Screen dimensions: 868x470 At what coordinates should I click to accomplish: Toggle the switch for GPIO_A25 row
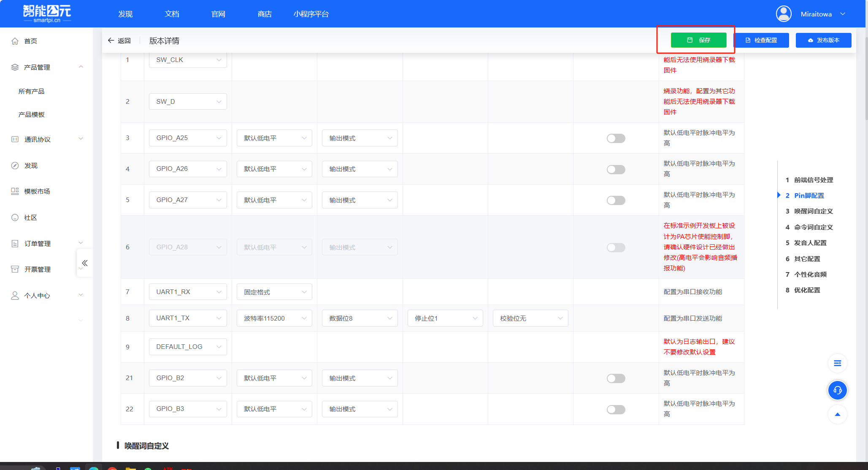pos(616,138)
